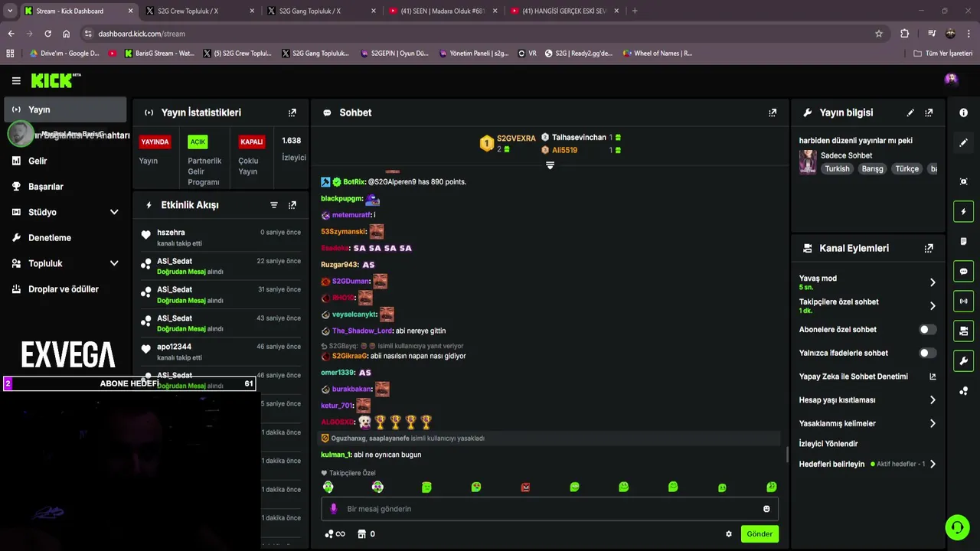The height and width of the screenshot is (551, 980).
Task: Click the Kick logo
Action: click(55, 80)
